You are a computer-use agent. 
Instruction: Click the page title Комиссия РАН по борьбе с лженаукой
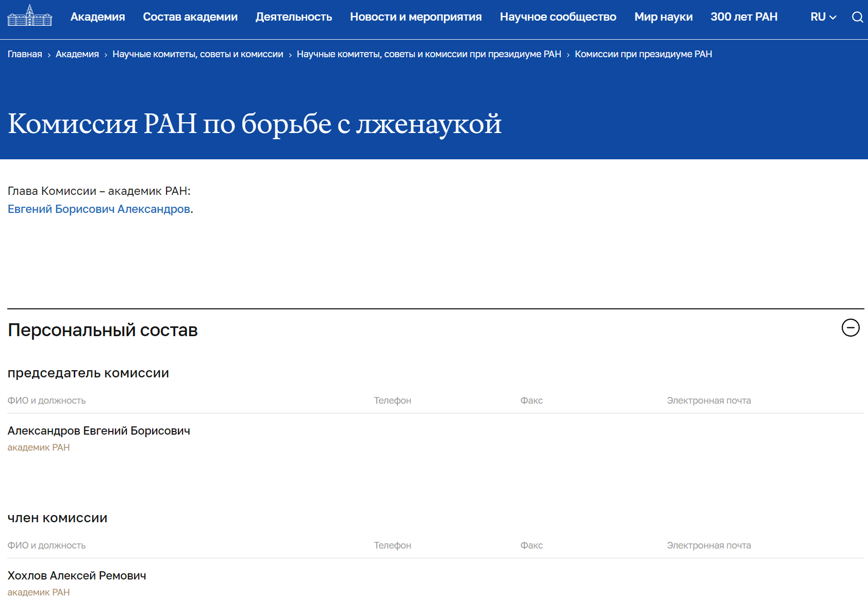(x=255, y=124)
